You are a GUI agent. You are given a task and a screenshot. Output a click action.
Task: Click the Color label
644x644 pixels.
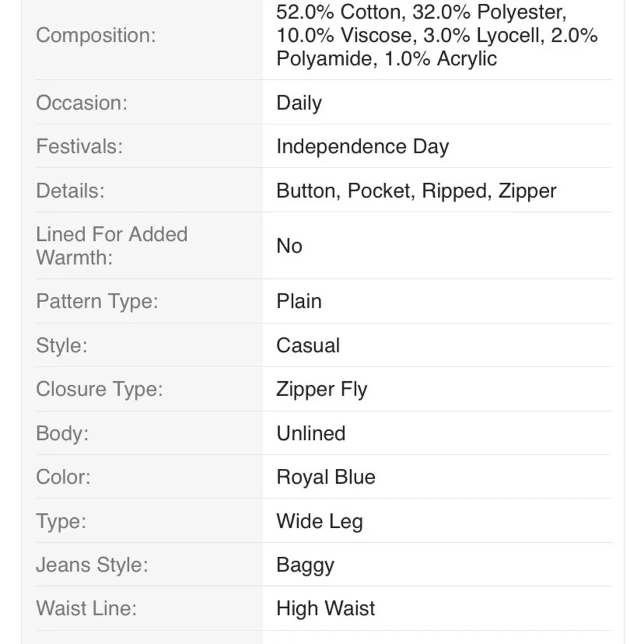point(63,477)
